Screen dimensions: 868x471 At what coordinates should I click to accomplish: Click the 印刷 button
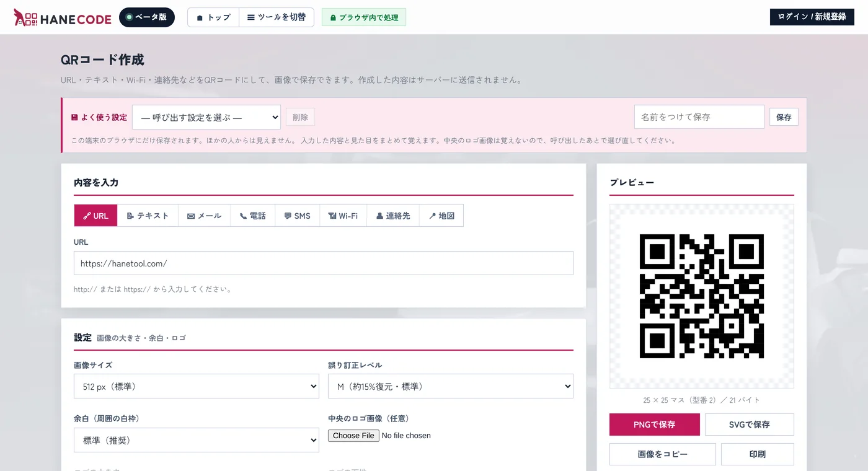pyautogui.click(x=758, y=454)
